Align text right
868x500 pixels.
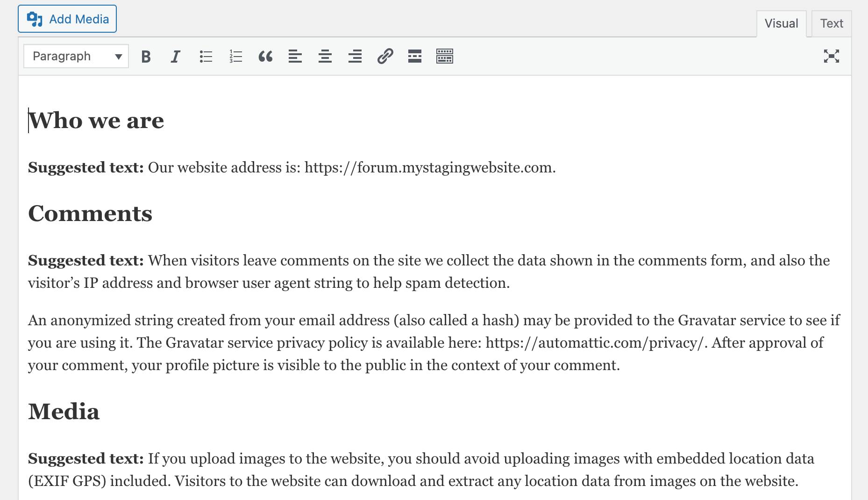tap(355, 57)
